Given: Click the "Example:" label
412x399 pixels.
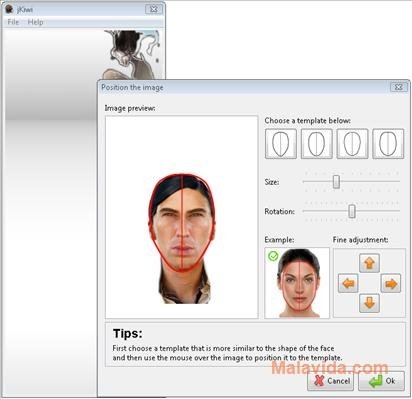Looking at the screenshot, I should click(279, 240).
